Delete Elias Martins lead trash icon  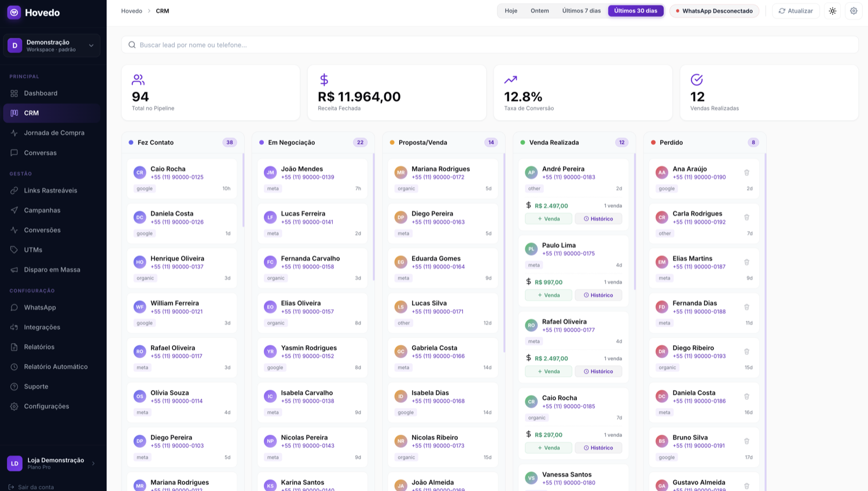(x=746, y=262)
